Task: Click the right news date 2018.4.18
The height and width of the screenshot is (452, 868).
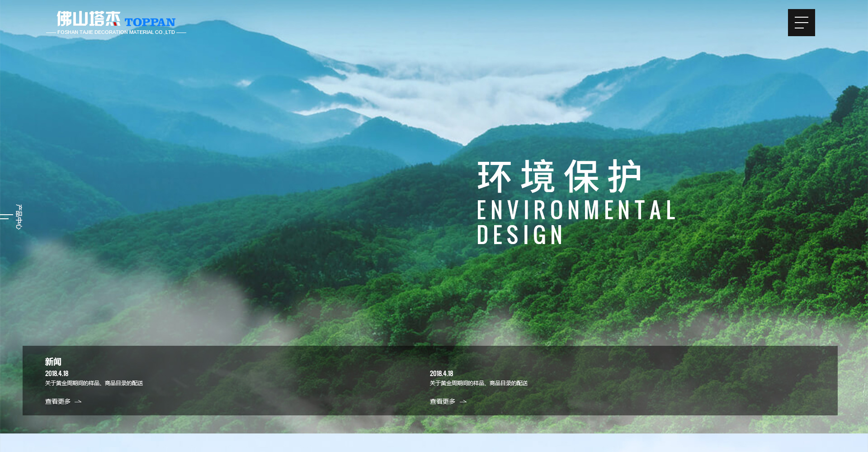Action: click(442, 373)
